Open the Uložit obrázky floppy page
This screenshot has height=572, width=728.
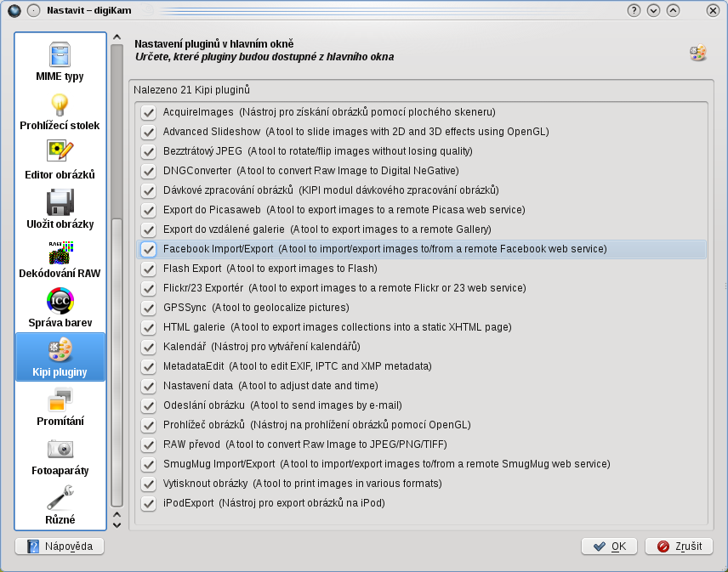coord(60,210)
